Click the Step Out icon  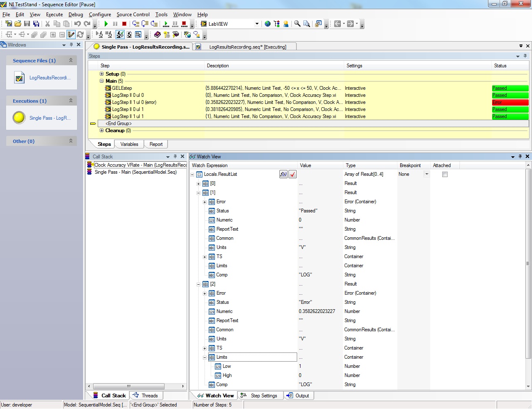coord(154,24)
